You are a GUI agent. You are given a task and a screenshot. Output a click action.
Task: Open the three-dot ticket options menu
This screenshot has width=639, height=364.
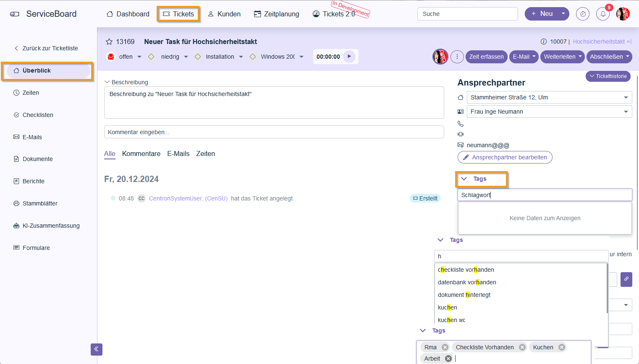457,57
